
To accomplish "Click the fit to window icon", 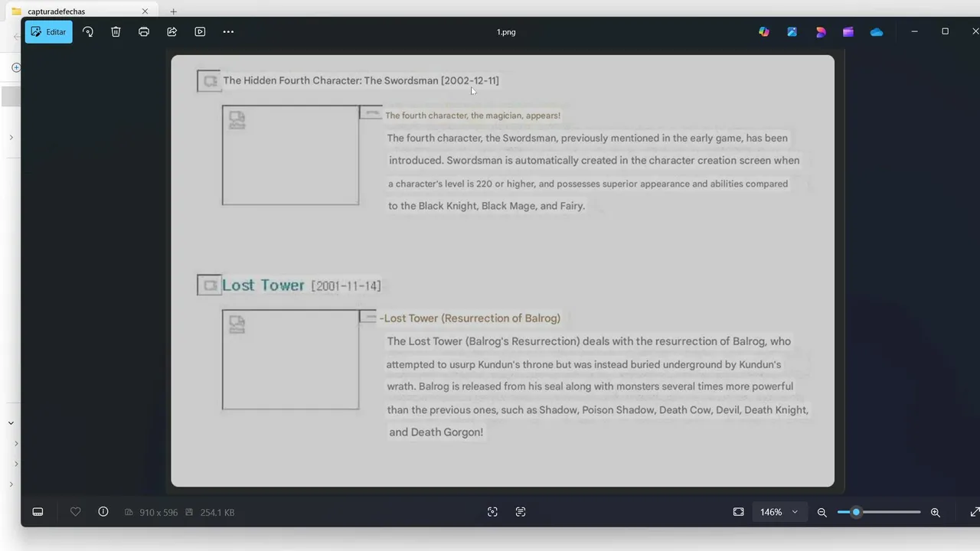I will (738, 512).
